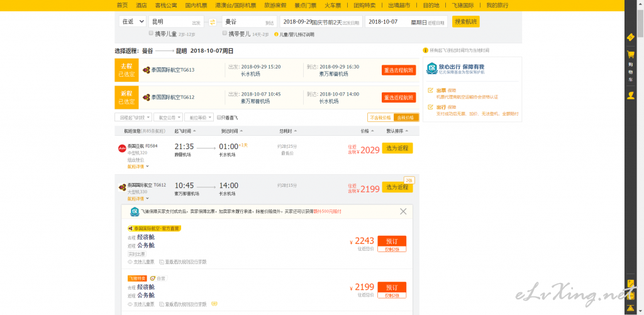The image size is (644, 315).
Task: Open user profile icon in right sidebar
Action: click(630, 96)
